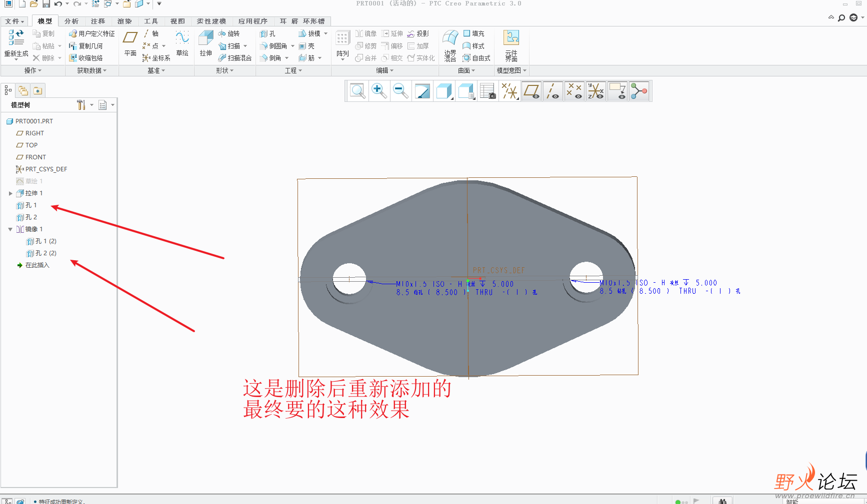Select the 拉伸 (Extrude) tool
Image resolution: width=867 pixels, height=504 pixels.
tap(205, 44)
